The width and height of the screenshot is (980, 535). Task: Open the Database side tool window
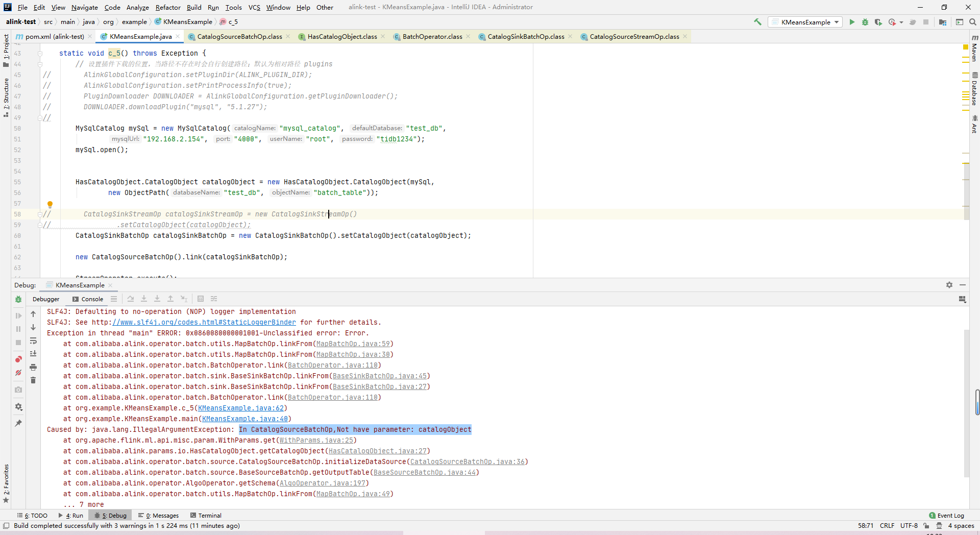click(974, 89)
